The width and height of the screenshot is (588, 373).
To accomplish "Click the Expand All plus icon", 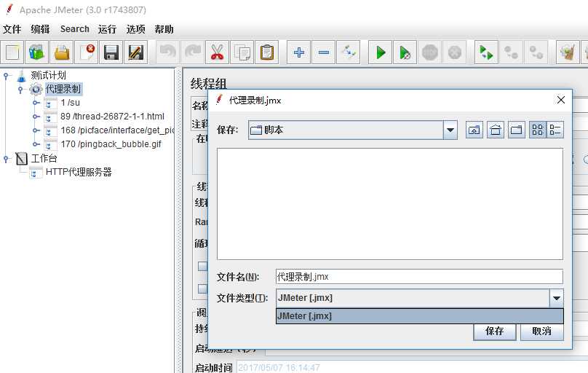I will point(299,52).
